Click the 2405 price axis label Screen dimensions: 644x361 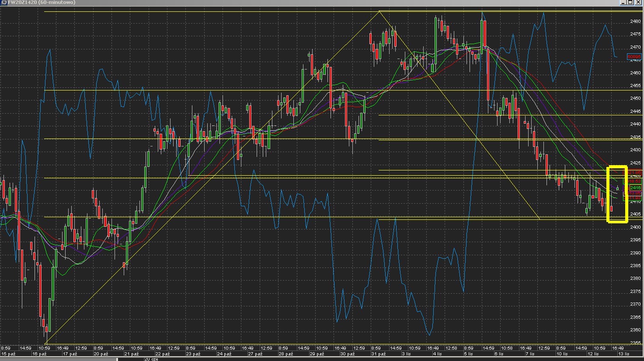636,214
